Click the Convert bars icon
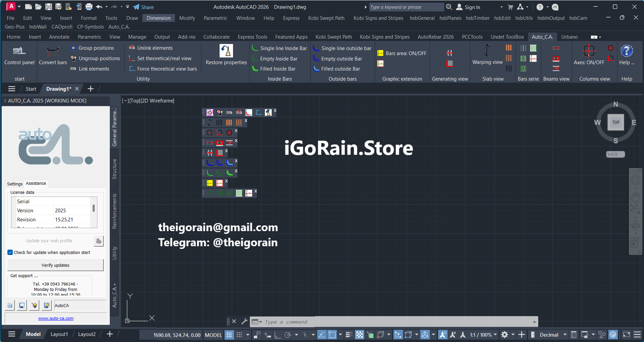This screenshot has height=342, width=644. 53,51
